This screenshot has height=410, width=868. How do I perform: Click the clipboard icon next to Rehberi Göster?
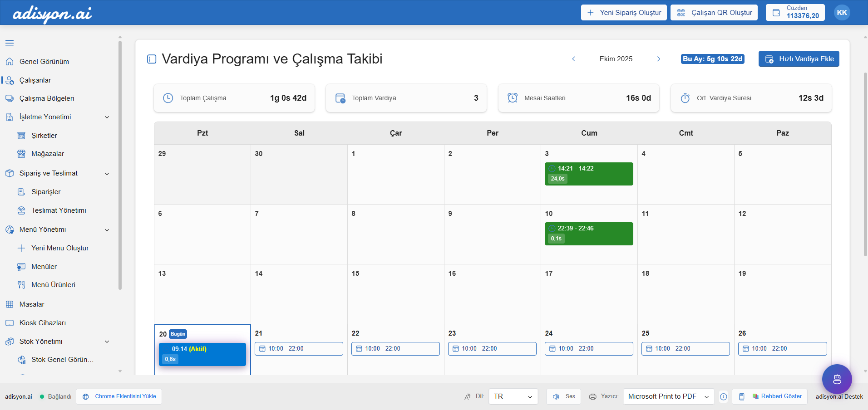point(741,397)
